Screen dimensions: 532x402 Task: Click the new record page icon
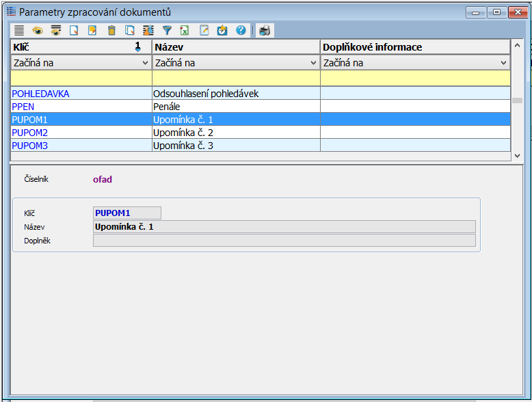click(x=75, y=30)
